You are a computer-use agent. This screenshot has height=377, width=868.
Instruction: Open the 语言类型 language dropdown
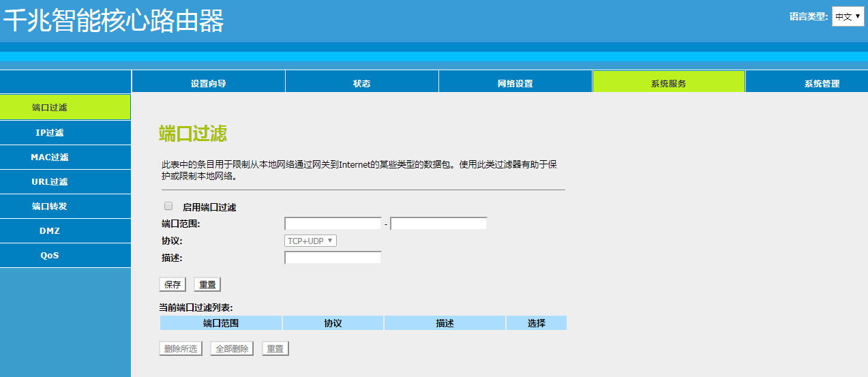point(848,16)
